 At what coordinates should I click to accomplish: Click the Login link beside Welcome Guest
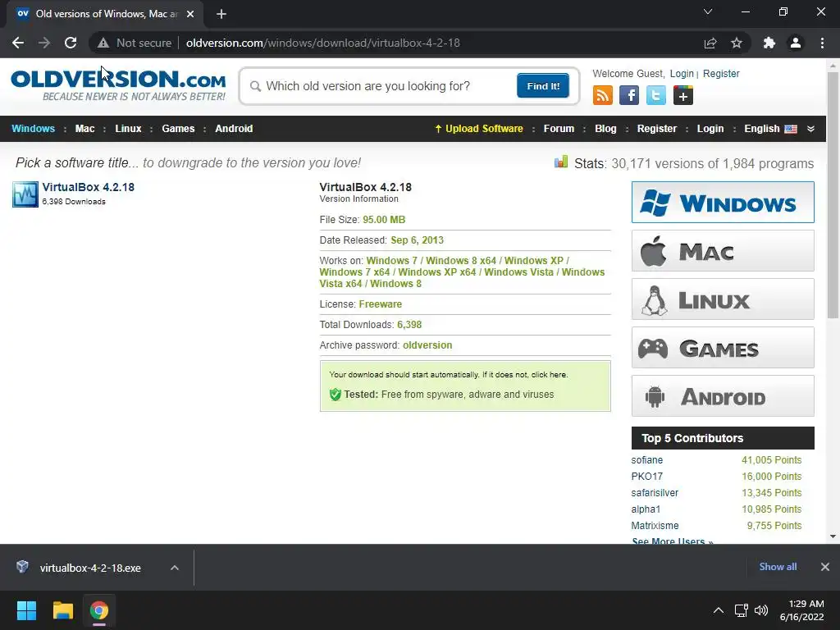[682, 73]
